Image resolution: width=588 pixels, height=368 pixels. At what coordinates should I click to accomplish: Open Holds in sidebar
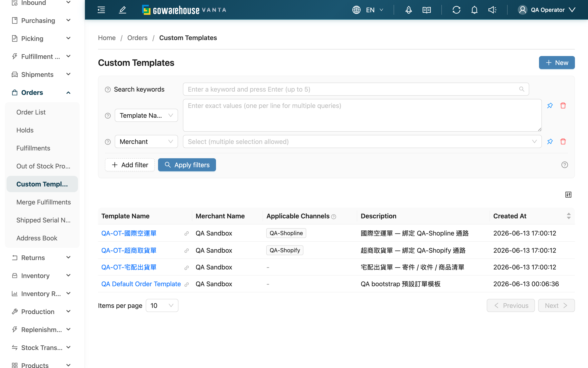click(x=42, y=130)
